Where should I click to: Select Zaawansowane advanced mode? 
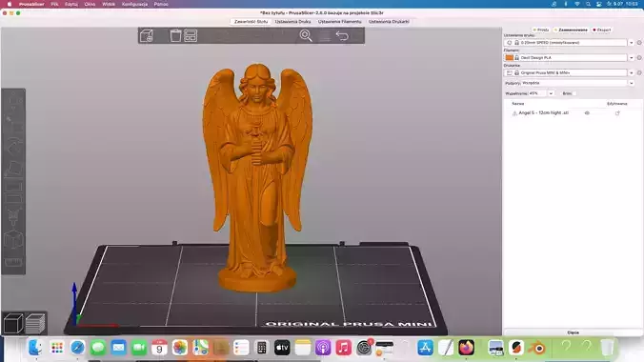(x=571, y=30)
